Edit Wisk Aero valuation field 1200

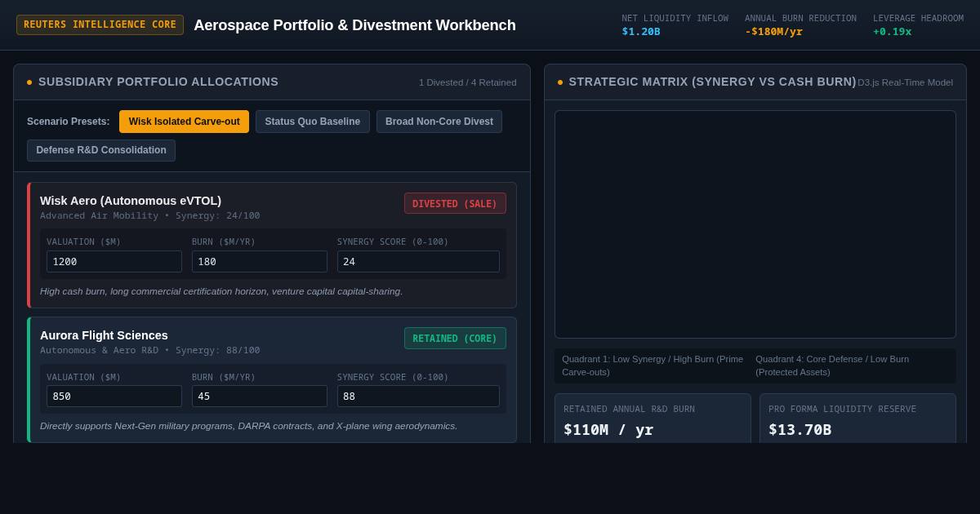(114, 261)
